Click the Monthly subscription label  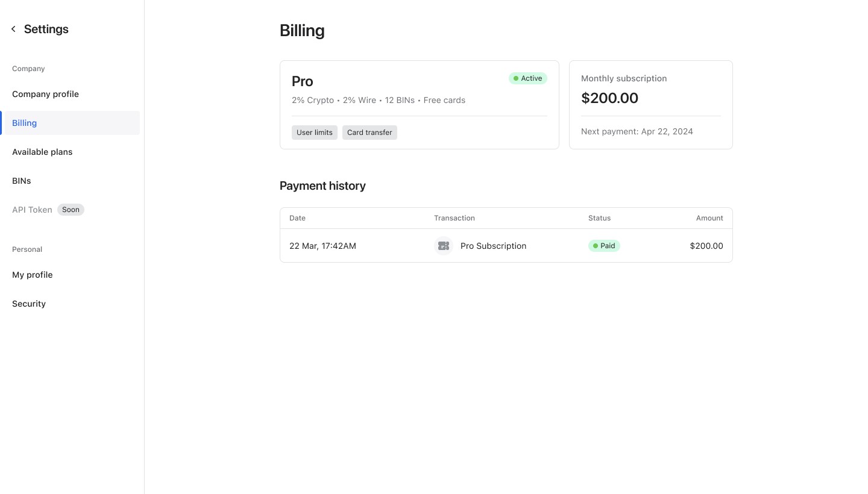point(624,78)
